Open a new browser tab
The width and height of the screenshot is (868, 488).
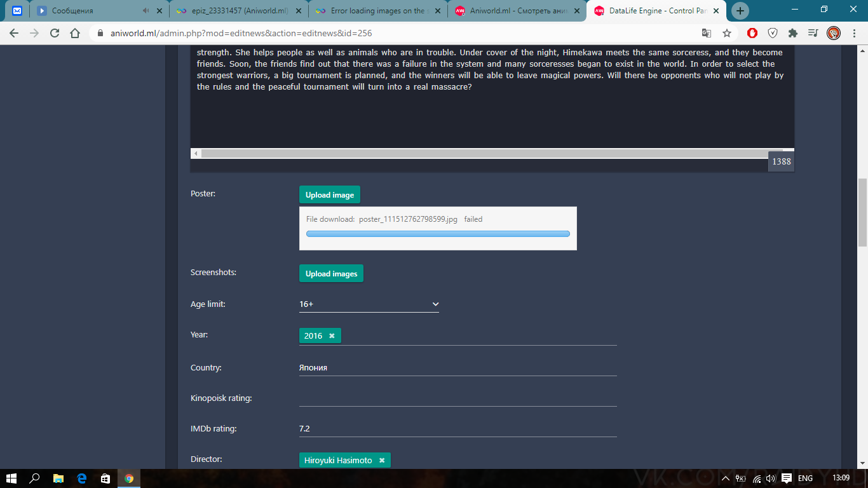pos(740,11)
